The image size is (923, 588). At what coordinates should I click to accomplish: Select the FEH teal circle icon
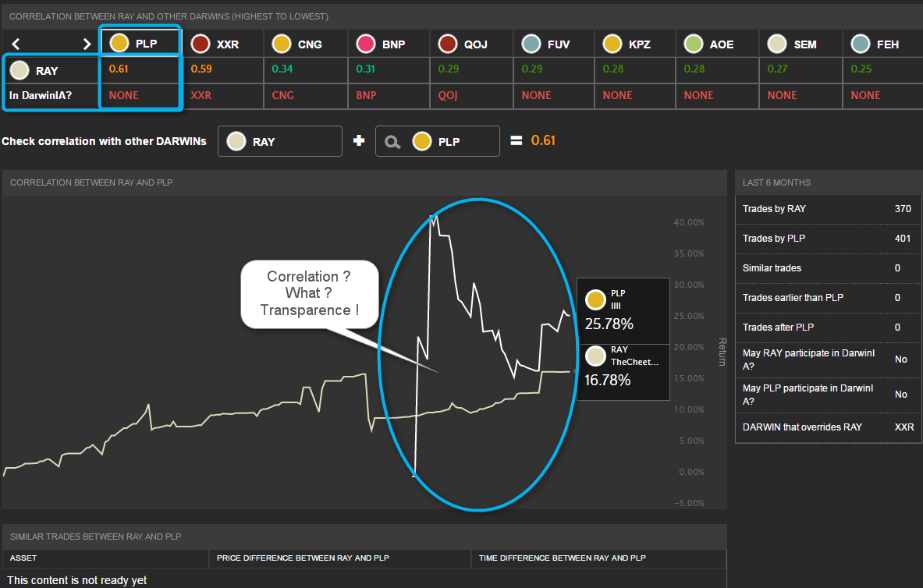(861, 44)
